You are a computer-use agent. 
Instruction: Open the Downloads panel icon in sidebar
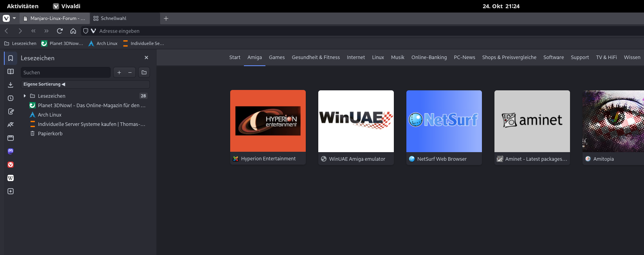11,85
